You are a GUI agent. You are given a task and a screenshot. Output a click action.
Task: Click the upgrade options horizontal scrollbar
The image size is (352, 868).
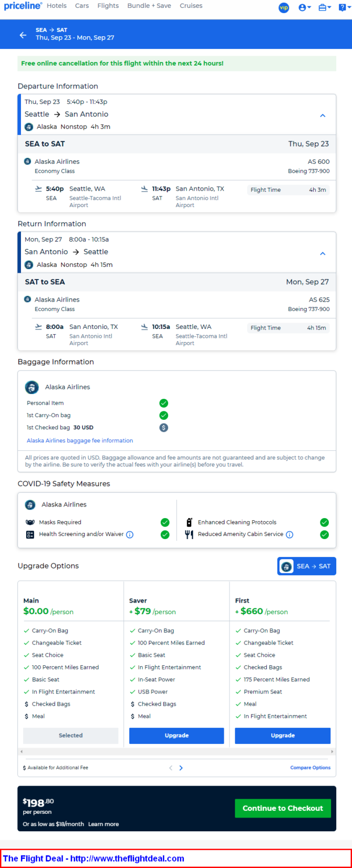coord(177,751)
